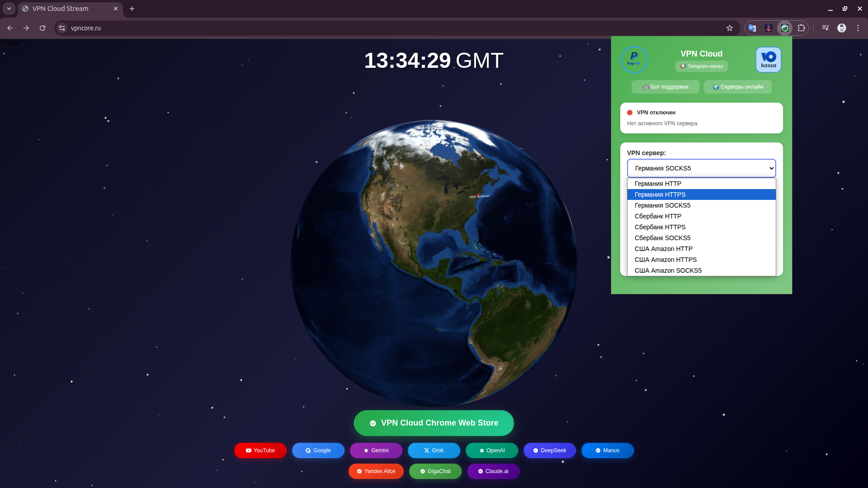This screenshot has height=488, width=868.
Task: Choose США Amazon SOCKS5 server
Action: 702,270
